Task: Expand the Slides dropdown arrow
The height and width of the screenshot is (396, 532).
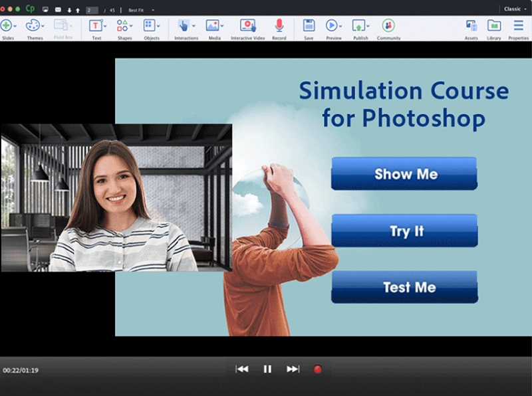Action: tap(15, 26)
